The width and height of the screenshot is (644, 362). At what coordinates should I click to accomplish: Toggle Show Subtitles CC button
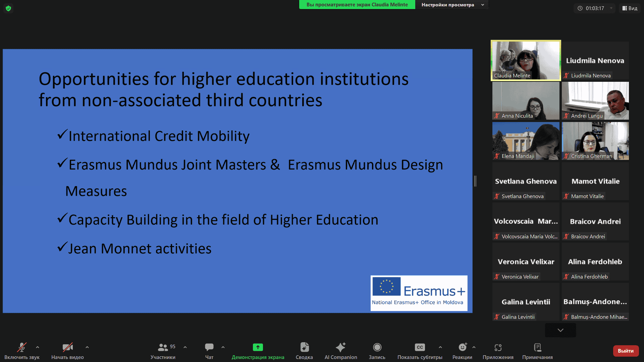click(x=420, y=347)
